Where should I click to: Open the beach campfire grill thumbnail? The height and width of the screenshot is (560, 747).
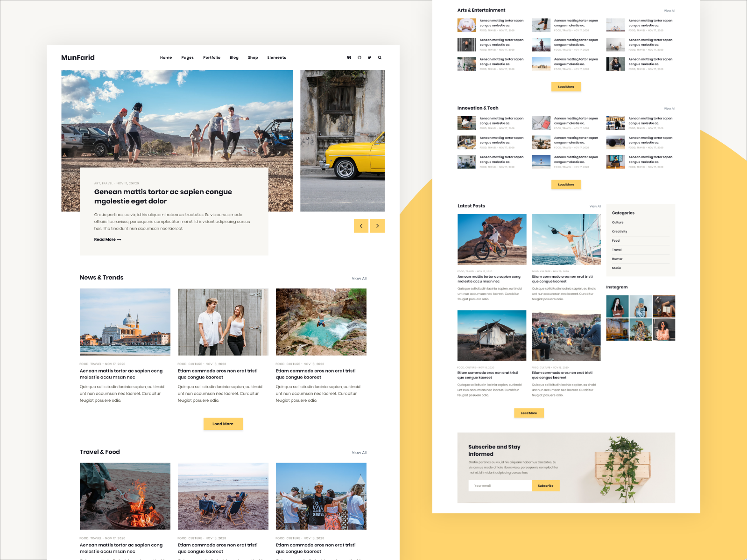point(125,496)
